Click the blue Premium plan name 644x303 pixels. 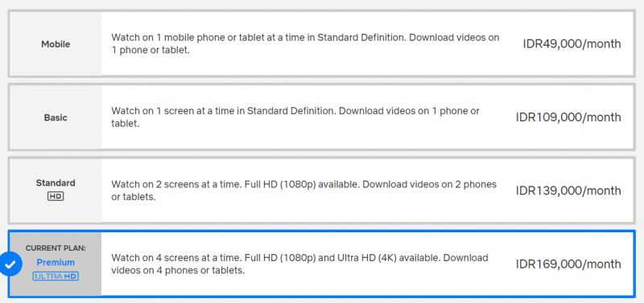click(56, 262)
